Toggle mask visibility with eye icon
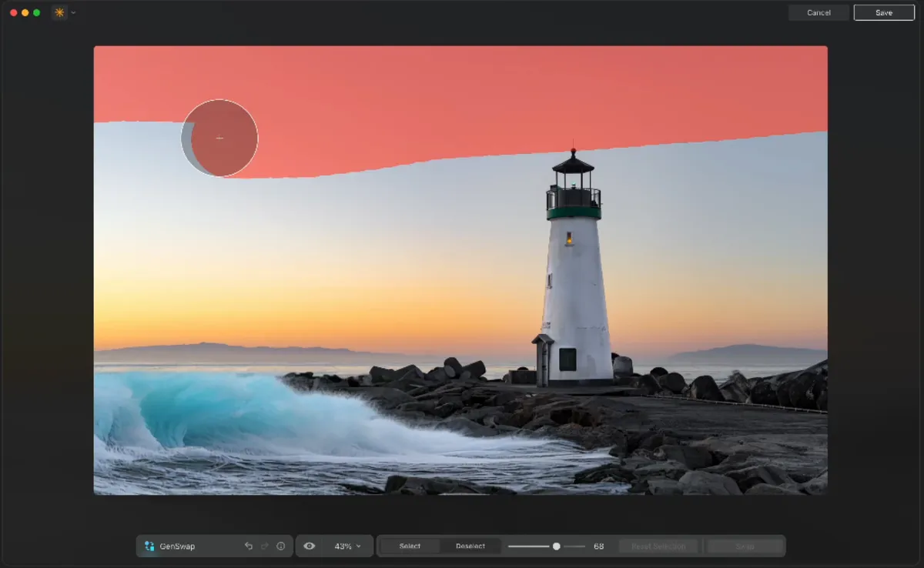This screenshot has height=568, width=924. 310,546
